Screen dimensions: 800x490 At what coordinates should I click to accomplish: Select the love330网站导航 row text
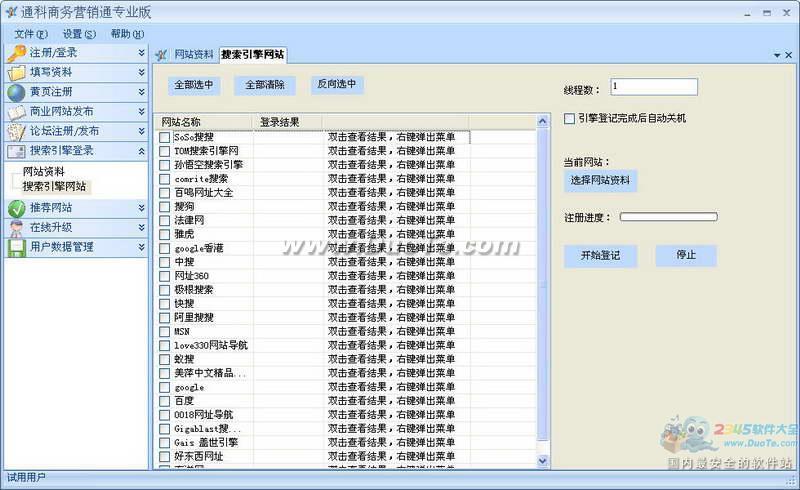coord(211,346)
